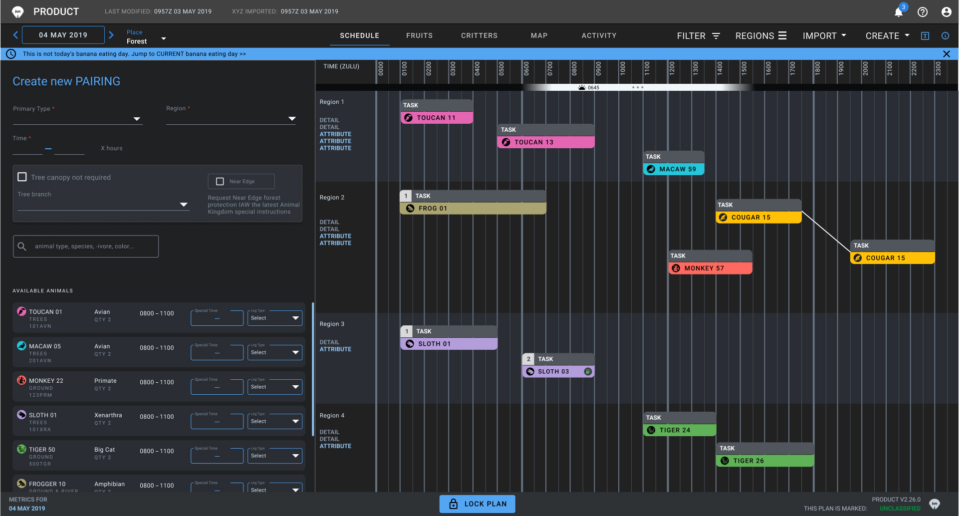The height and width of the screenshot is (516, 980).
Task: Check Tree canopy not required
Action: (22, 177)
